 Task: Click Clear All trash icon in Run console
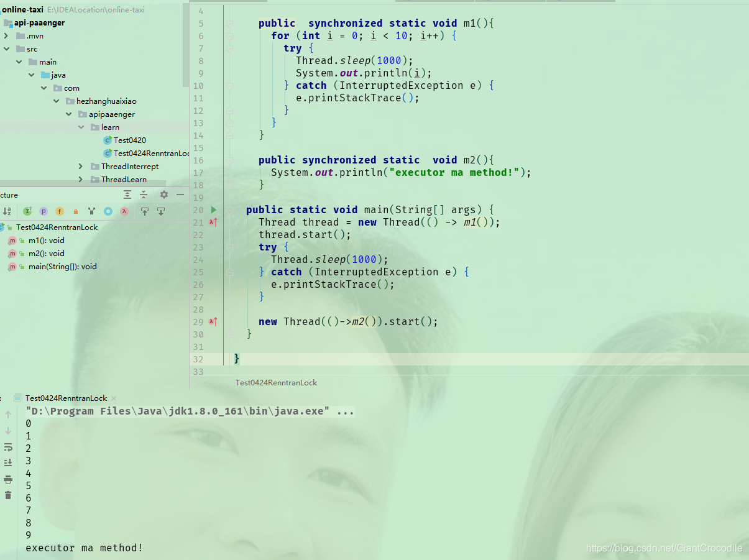click(x=8, y=495)
